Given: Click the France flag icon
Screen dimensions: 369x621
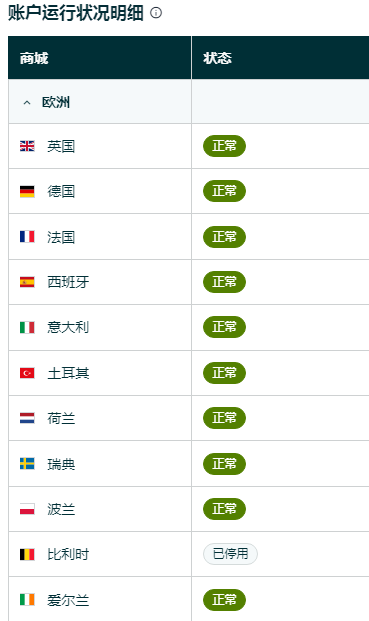Looking at the screenshot, I should click(x=27, y=237).
